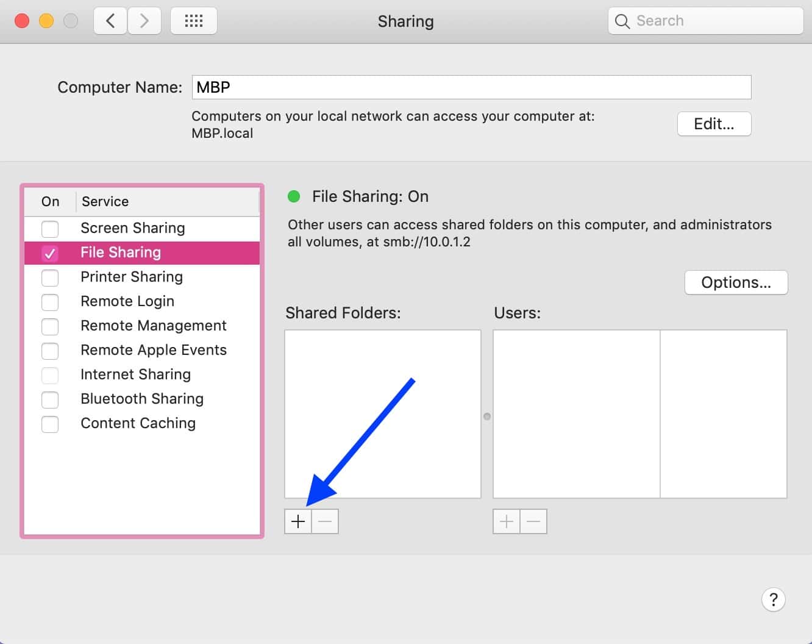
Task: Select Internet Sharing service row
Action: pyautogui.click(x=142, y=374)
